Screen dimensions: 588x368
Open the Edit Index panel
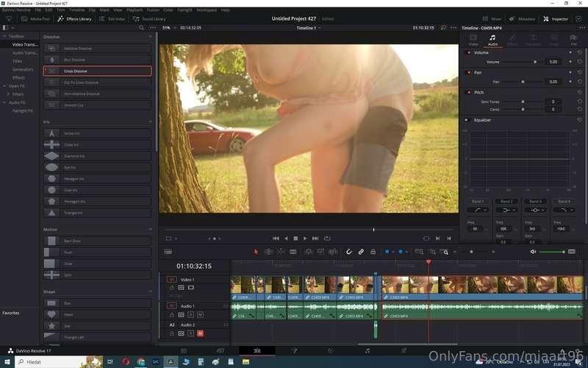(112, 19)
